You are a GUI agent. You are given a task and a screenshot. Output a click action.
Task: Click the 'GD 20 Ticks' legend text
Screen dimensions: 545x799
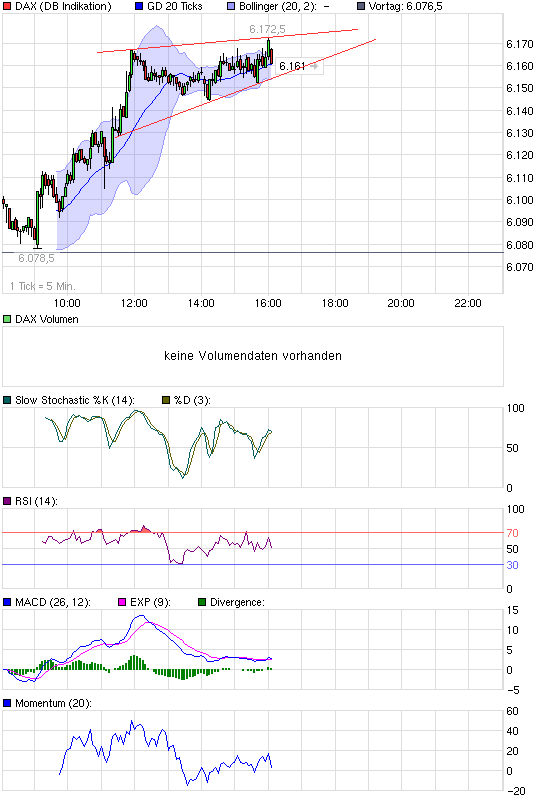175,7
